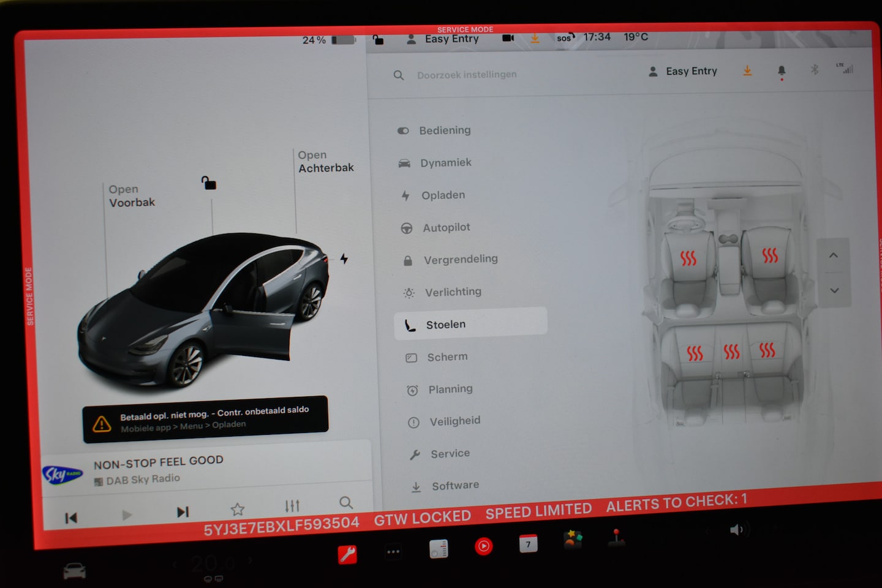Toggle rear center seat heater
This screenshot has height=588, width=882.
tap(732, 352)
